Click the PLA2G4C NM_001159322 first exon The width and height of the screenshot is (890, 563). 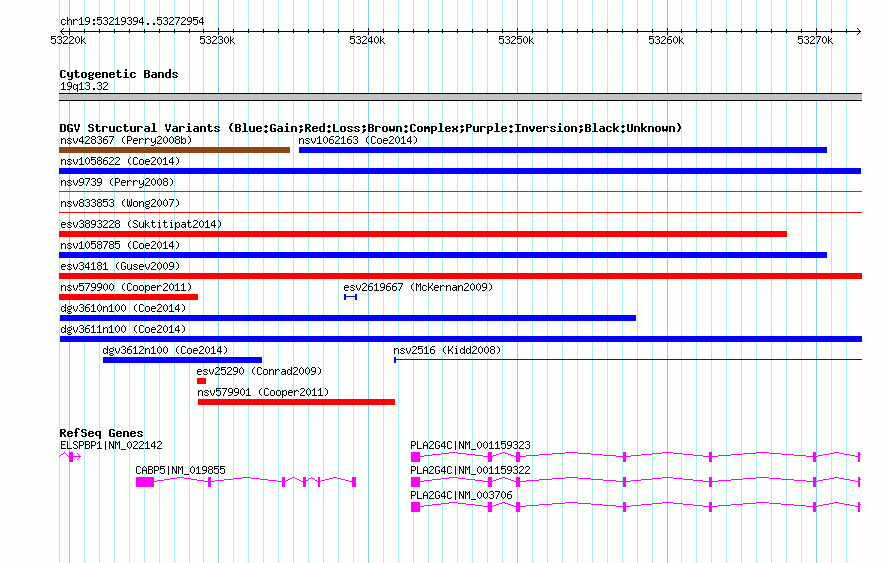415,482
